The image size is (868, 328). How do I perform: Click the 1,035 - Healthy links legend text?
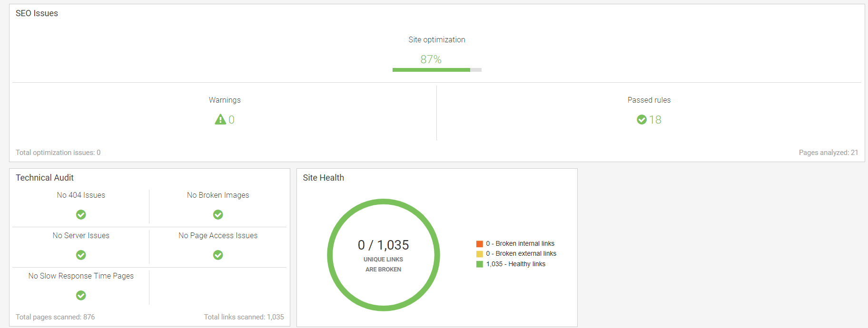(x=516, y=264)
